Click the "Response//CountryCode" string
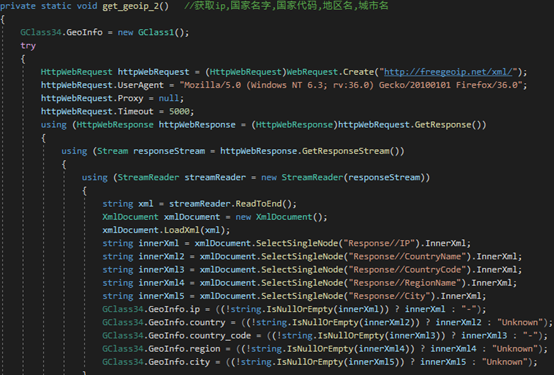Image resolution: width=554 pixels, height=375 pixels. (407, 270)
